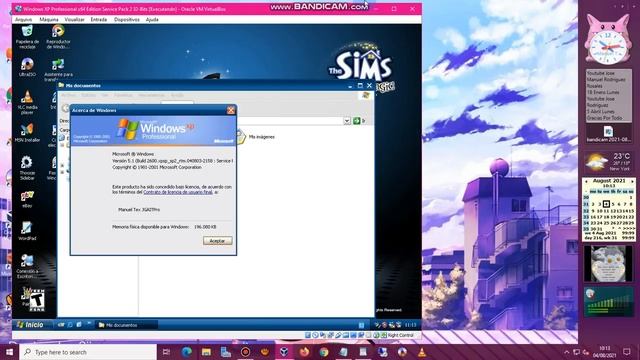Open Mis imágenes folder in Mis documentos

(255, 137)
